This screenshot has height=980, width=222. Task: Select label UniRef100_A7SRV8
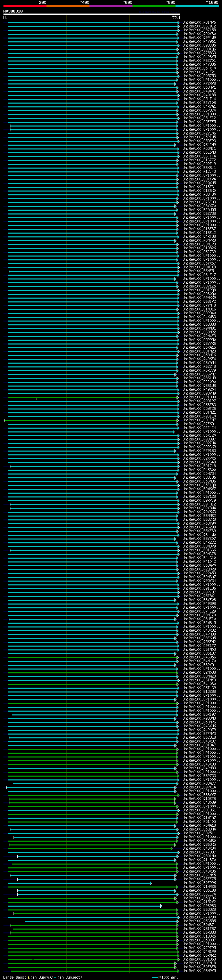[x=199, y=84]
